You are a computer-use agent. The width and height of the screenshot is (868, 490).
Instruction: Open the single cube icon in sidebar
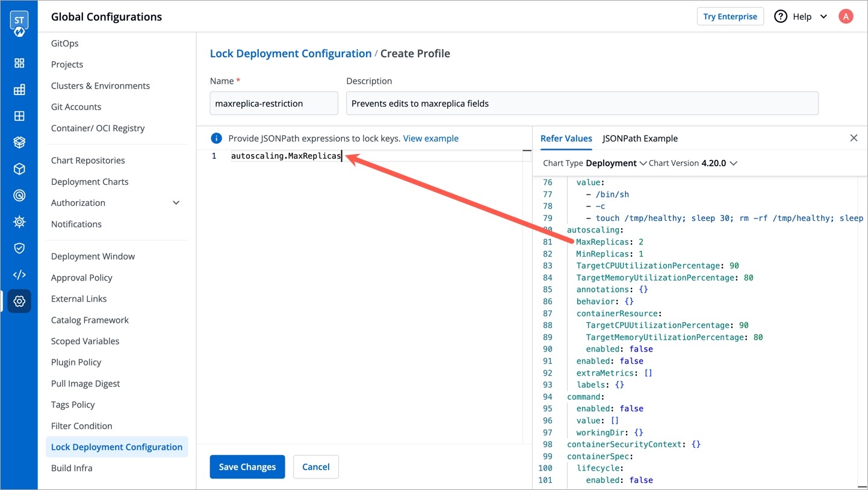click(19, 169)
